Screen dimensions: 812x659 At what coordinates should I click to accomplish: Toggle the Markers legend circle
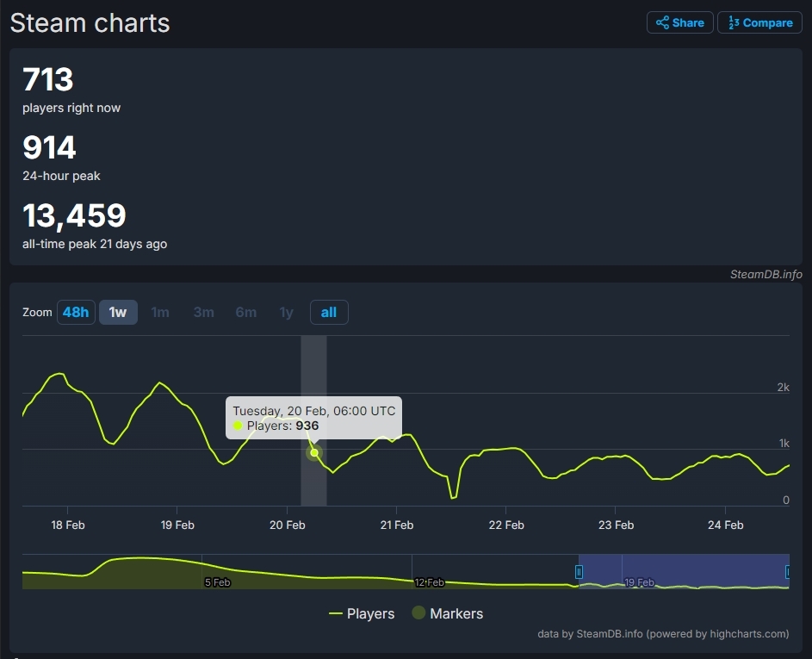coord(419,613)
